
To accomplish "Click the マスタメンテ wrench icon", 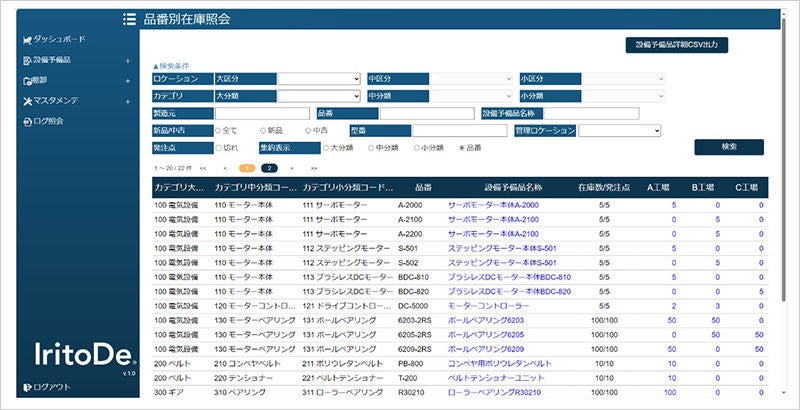I will pos(26,101).
